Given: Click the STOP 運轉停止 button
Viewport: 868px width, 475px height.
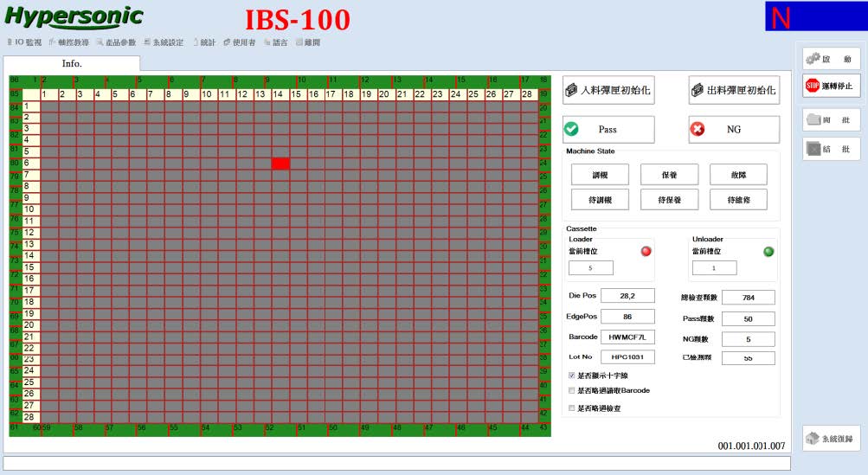Looking at the screenshot, I should click(831, 86).
